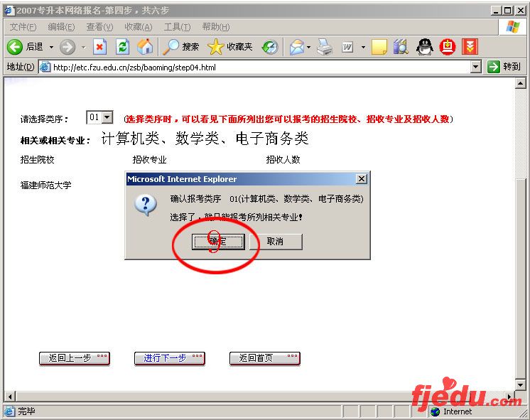The image size is (530, 420).
Task: Open the Search (搜索) toolbar button
Action: click(x=181, y=47)
